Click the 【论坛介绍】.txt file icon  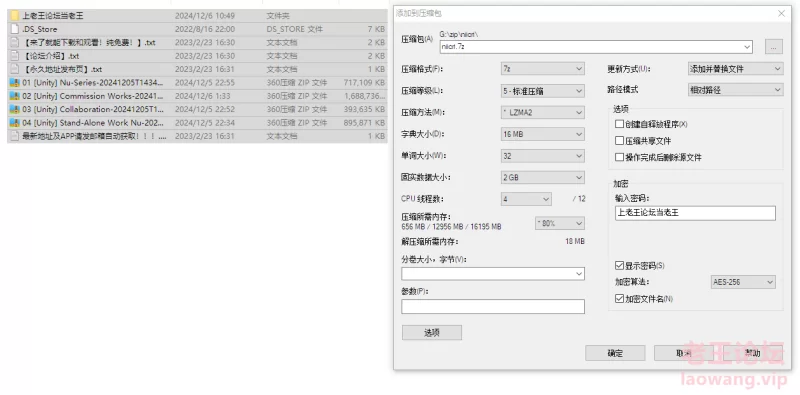click(15, 56)
